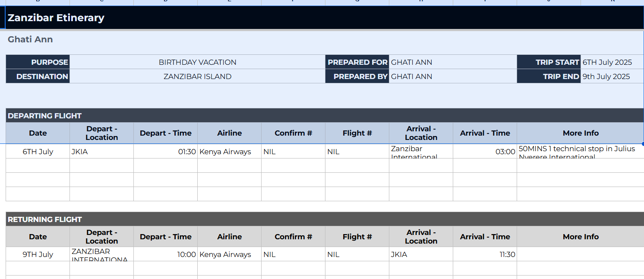Screen dimensions: 644x279
Task: Select the ZANZIBAR ISLAND destination cell
Action: (x=197, y=76)
